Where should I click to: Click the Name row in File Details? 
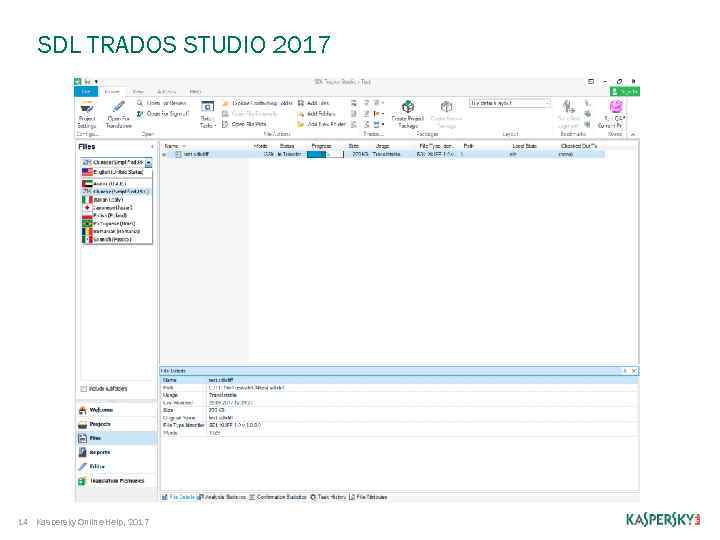point(399,380)
